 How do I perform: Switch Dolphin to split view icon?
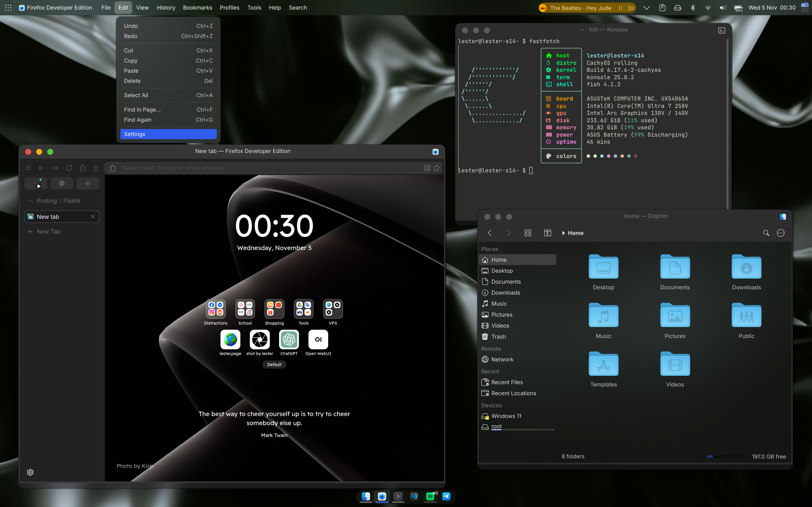click(x=547, y=233)
